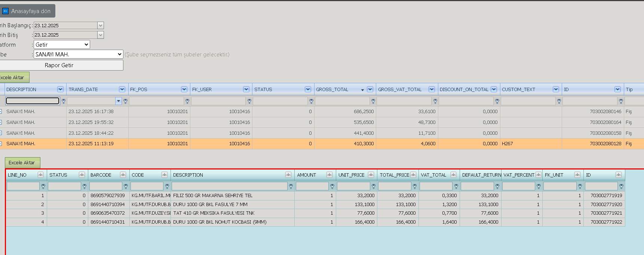Open filter menu icon on GROSS_TOTAL column header

coord(370,89)
